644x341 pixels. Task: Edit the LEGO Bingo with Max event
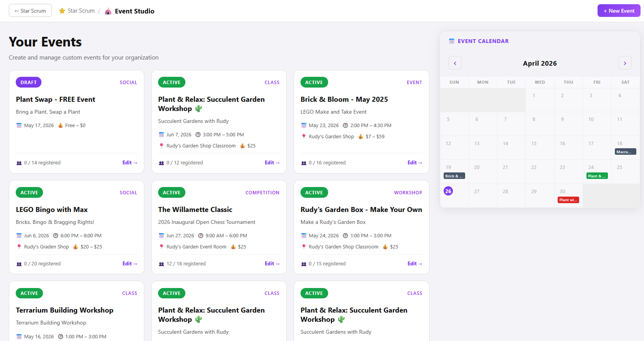(x=130, y=263)
